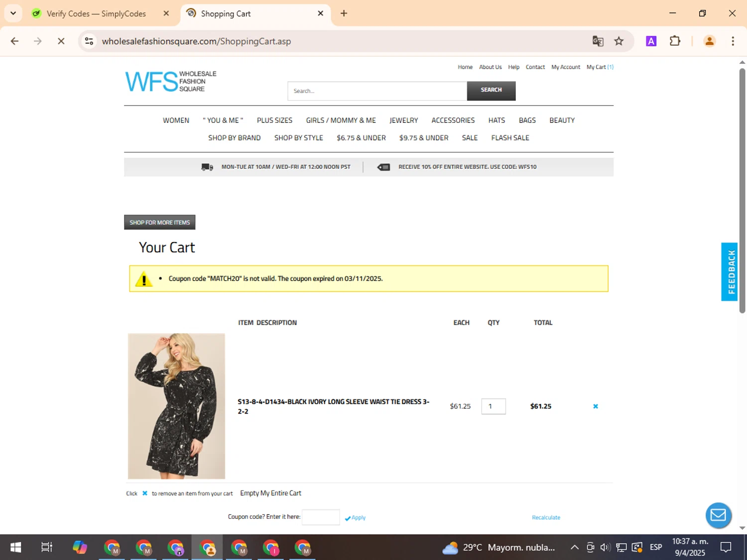Switch the ESP input language indicator
The height and width of the screenshot is (560, 747).
pyautogui.click(x=656, y=548)
